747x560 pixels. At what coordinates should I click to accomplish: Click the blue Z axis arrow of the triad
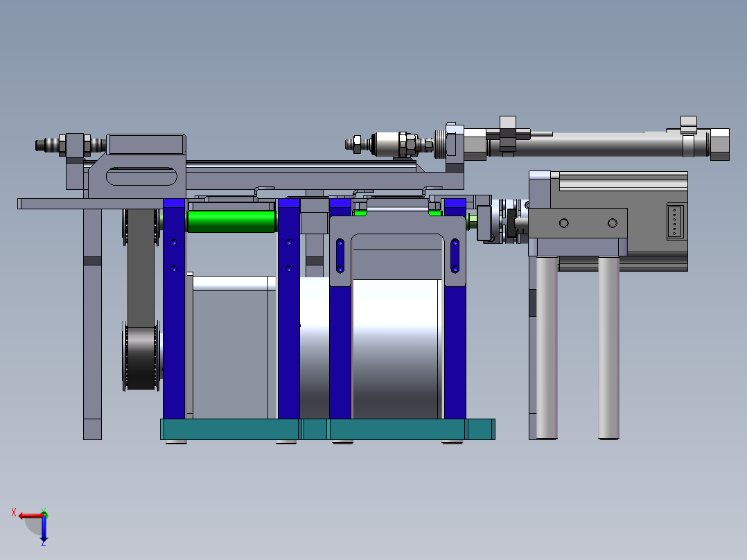coord(44,529)
